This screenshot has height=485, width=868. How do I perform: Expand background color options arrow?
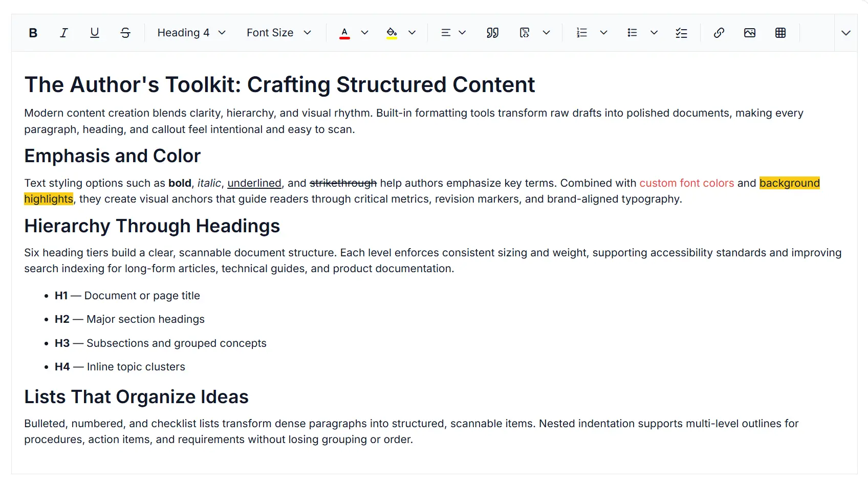[x=412, y=33]
